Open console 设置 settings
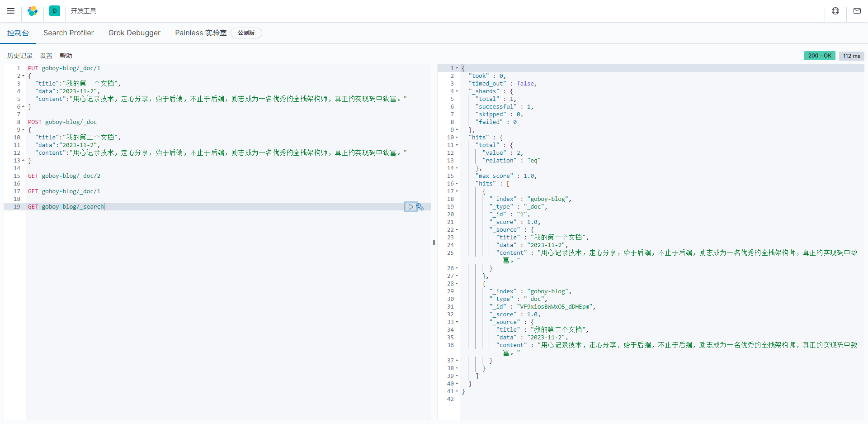The image size is (868, 424). click(x=46, y=56)
